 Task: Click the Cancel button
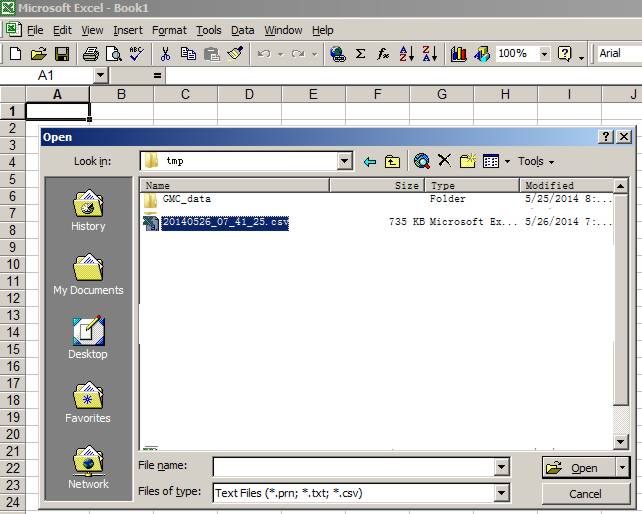585,494
